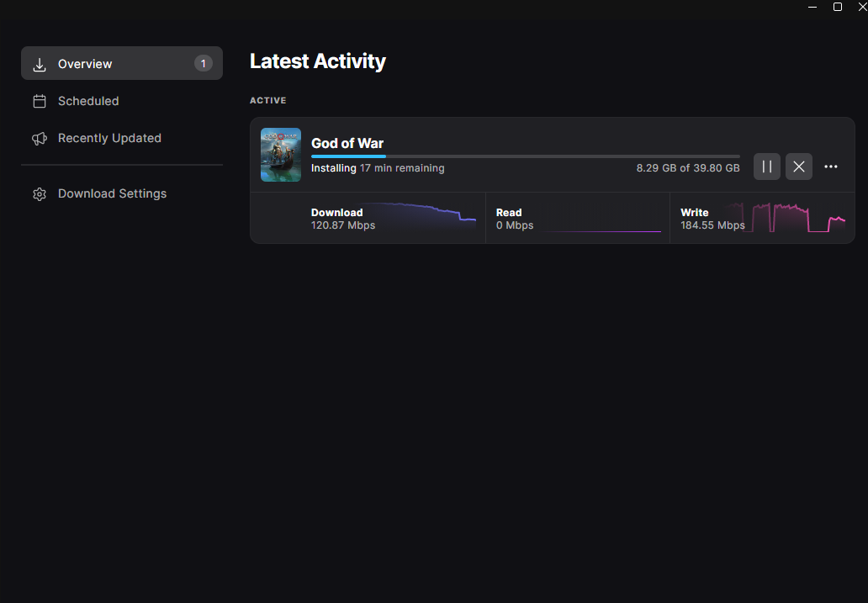
Task: Click the Download Settings gear icon
Action: coord(40,193)
